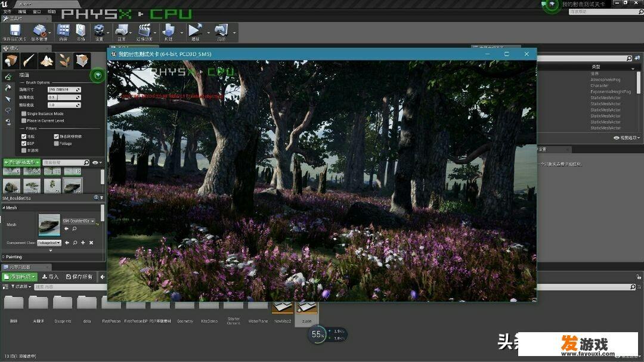Click the brush size value field

coord(64,89)
